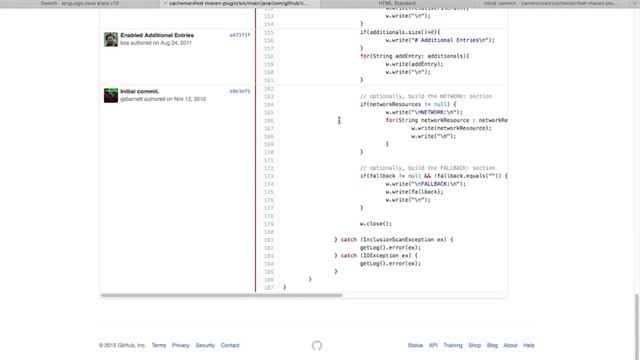Image resolution: width=640 pixels, height=360 pixels.
Task: Close the cachemanifest-maven-plugin tab
Action: (x=165, y=3)
